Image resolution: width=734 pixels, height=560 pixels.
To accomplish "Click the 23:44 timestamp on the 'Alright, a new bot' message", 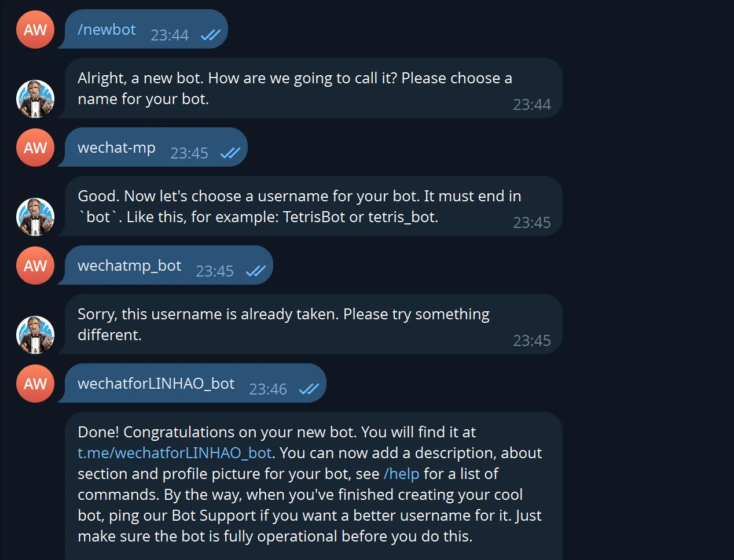I will click(531, 105).
